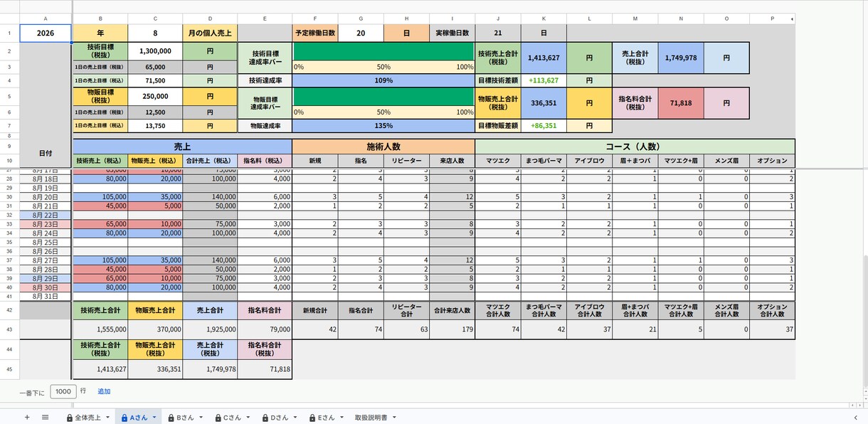Select the 技術売上合計 total 1,555,000

[x=100, y=329]
